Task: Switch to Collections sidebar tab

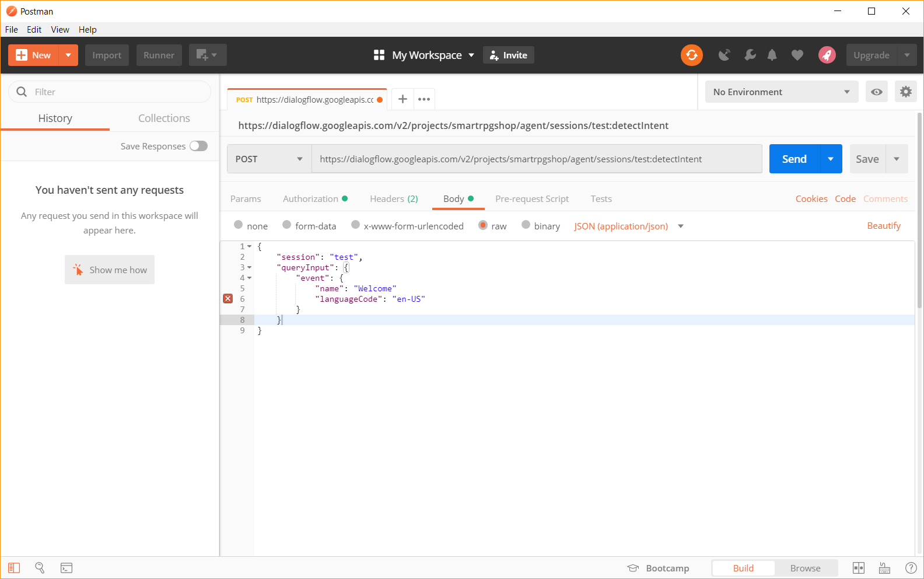Action: [x=164, y=118]
